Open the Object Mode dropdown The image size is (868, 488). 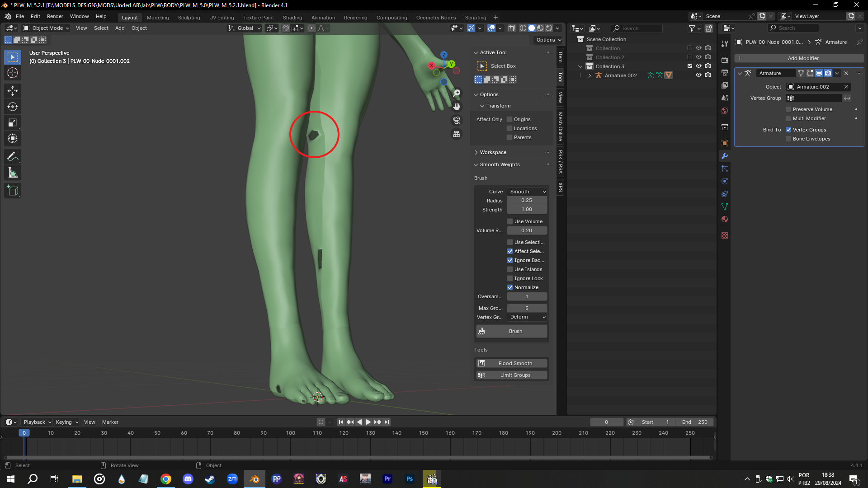click(46, 28)
